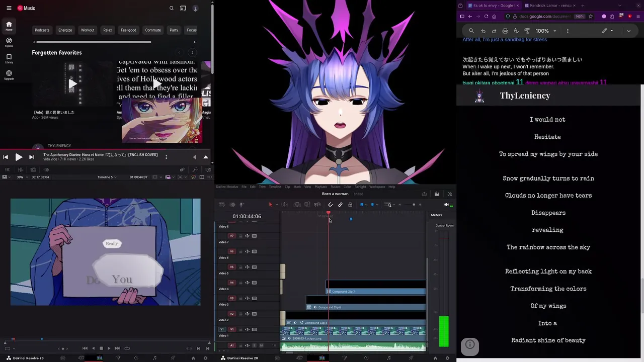The width and height of the screenshot is (644, 362).
Task: Toggle auto select on Video 6 track
Action: [x=247, y=251]
